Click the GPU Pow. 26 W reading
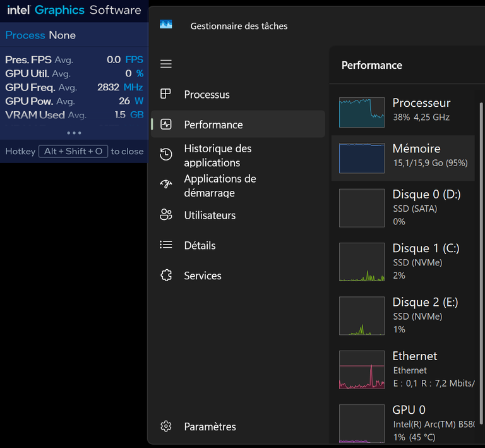Screen dimensions: 485x448 pyautogui.click(x=75, y=101)
